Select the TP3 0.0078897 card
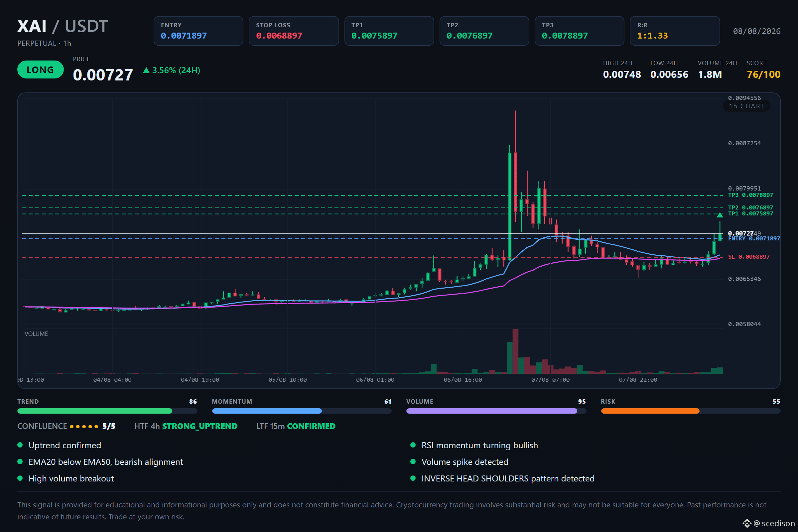The height and width of the screenshot is (532, 798). tap(580, 31)
